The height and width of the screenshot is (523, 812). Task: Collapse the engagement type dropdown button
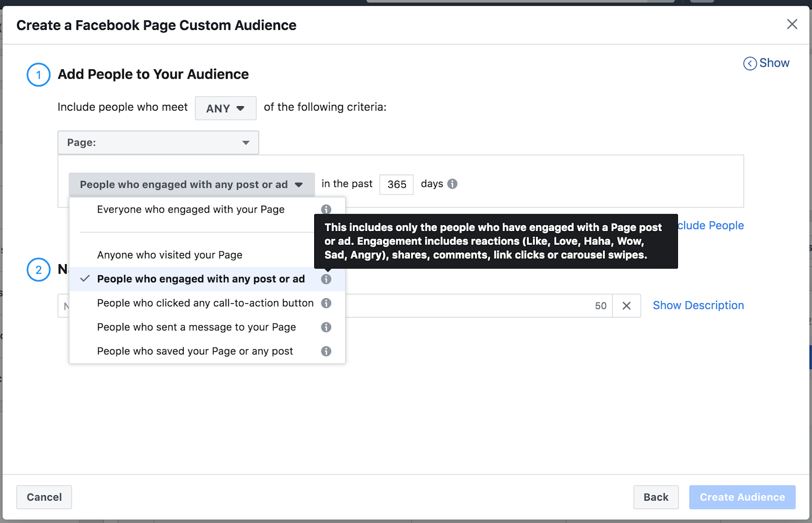tap(191, 184)
